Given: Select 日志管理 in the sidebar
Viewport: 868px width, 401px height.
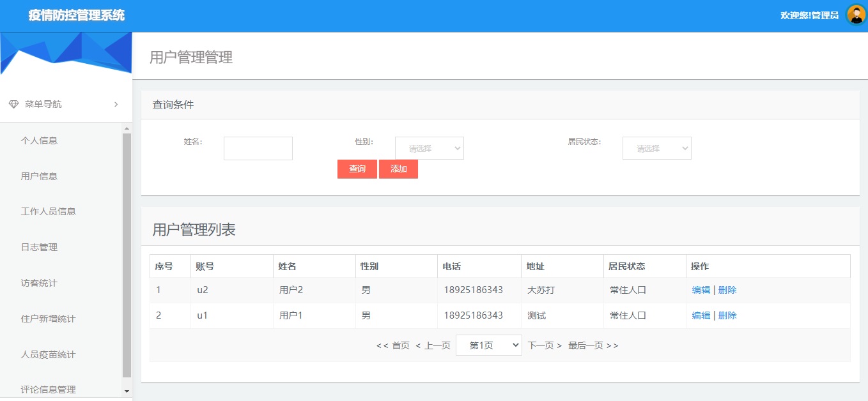Looking at the screenshot, I should point(40,247).
